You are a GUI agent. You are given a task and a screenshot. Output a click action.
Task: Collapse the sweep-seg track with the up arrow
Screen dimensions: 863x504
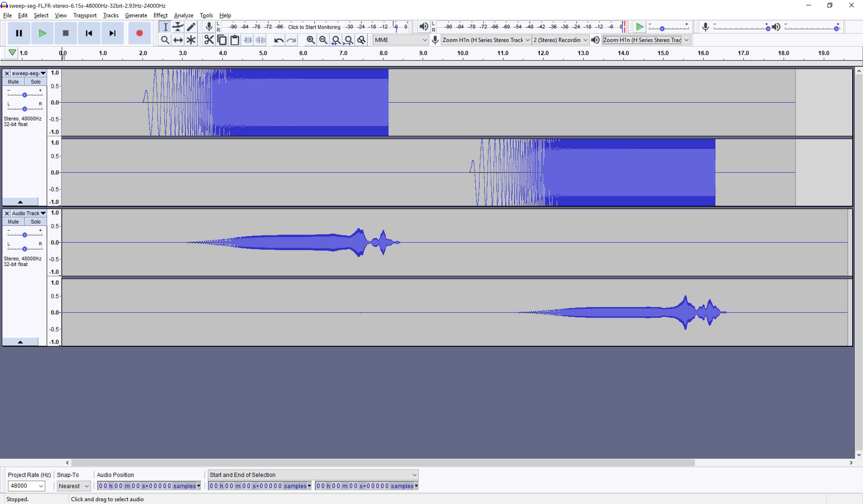(20, 202)
